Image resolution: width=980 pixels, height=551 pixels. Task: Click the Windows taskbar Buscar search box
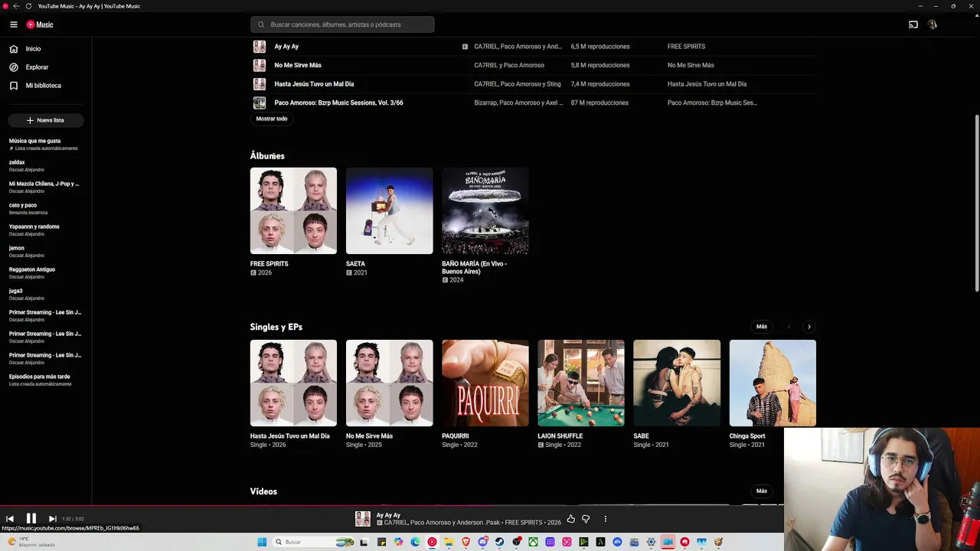(x=315, y=542)
